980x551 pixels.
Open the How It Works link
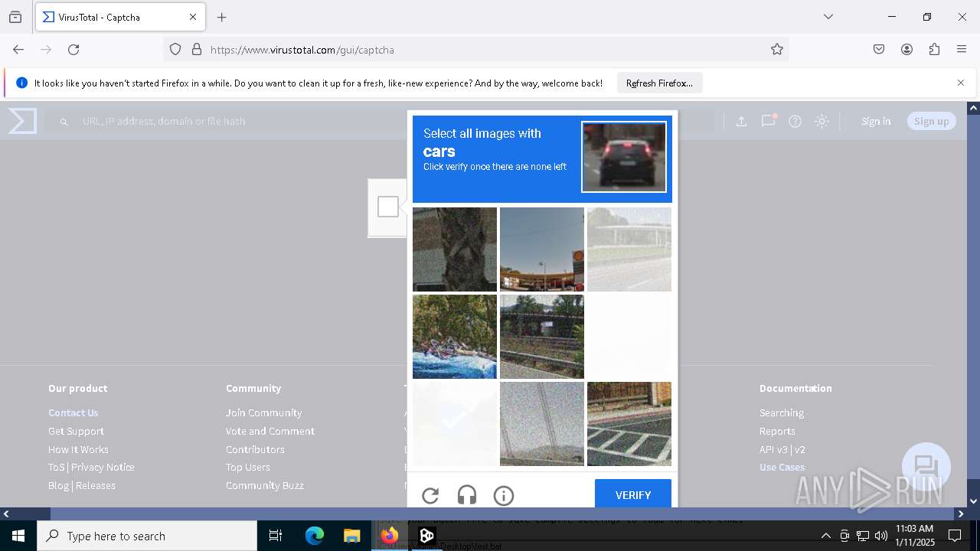tap(78, 449)
